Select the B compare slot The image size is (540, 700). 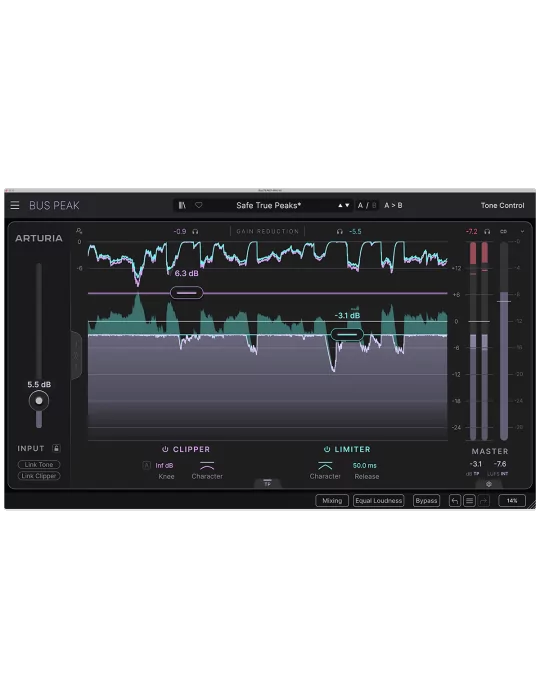(374, 205)
